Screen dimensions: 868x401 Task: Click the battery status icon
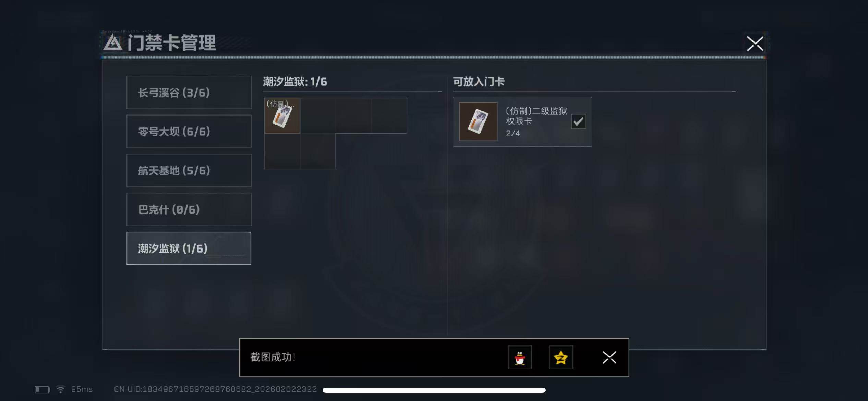coord(43,390)
